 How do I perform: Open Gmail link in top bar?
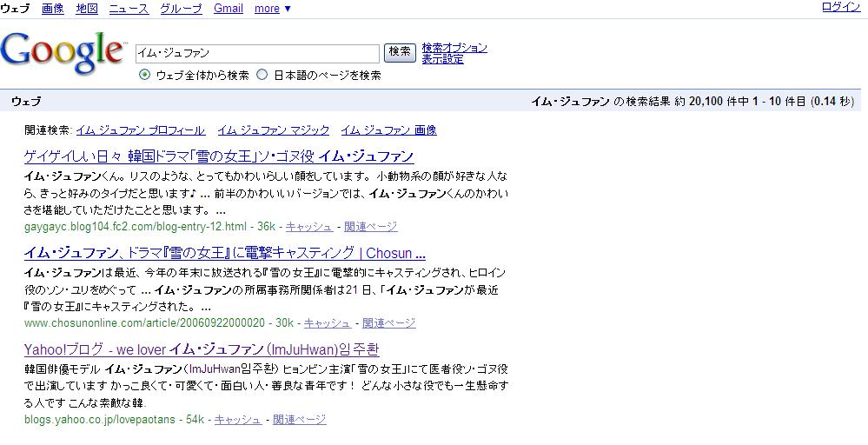point(229,9)
